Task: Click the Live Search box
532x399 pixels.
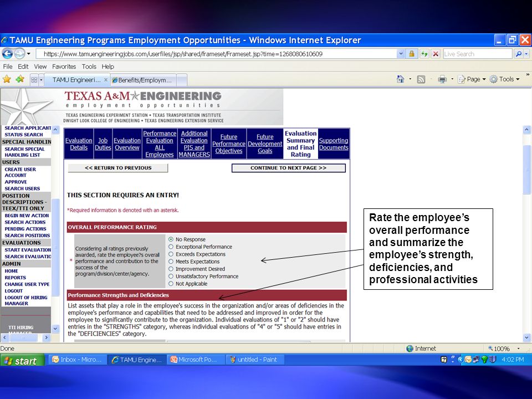Action: click(477, 54)
